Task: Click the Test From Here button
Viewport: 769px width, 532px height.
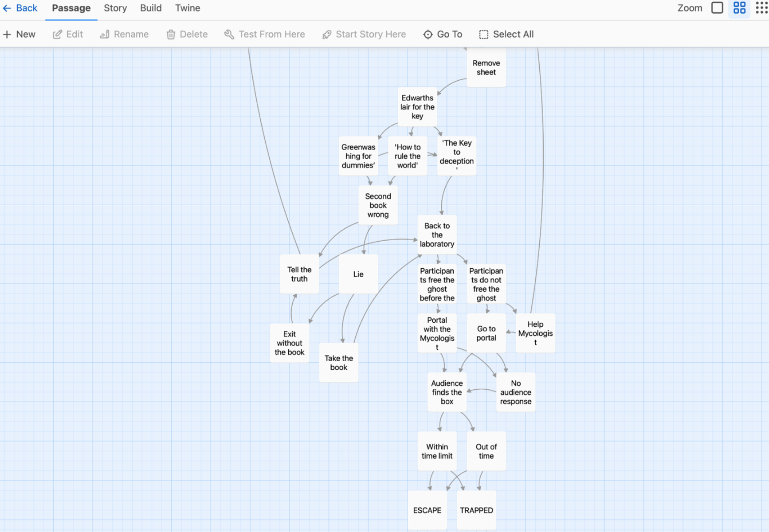Action: click(x=265, y=34)
